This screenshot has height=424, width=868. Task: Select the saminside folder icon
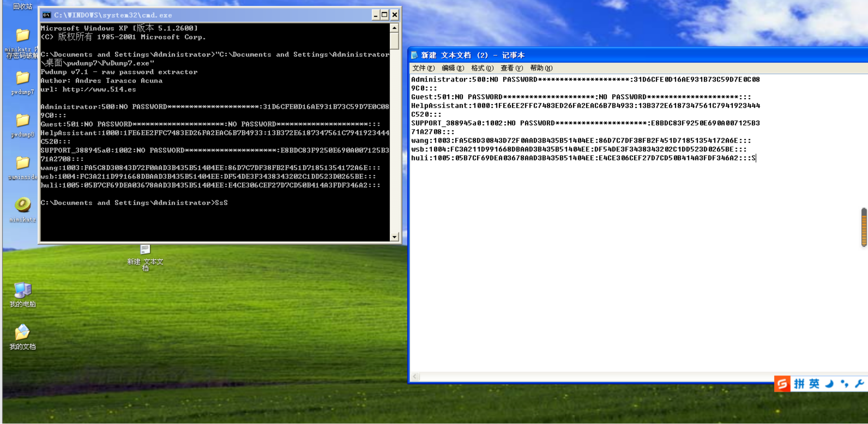[22, 163]
